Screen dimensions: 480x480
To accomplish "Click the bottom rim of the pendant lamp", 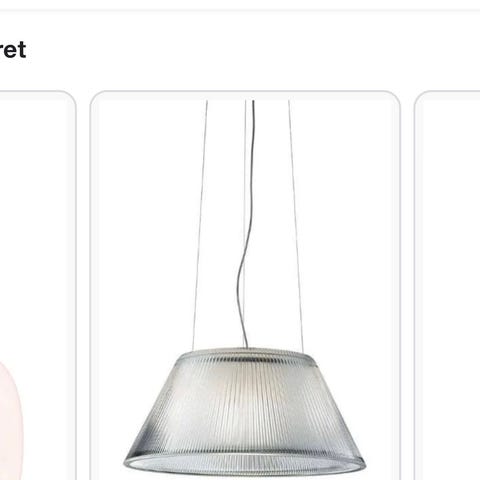I will [x=245, y=467].
